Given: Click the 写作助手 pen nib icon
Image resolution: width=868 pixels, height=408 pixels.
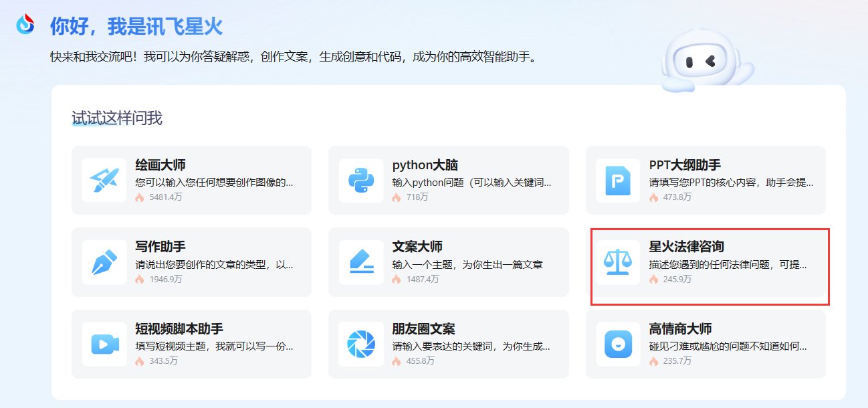Looking at the screenshot, I should coord(104,262).
